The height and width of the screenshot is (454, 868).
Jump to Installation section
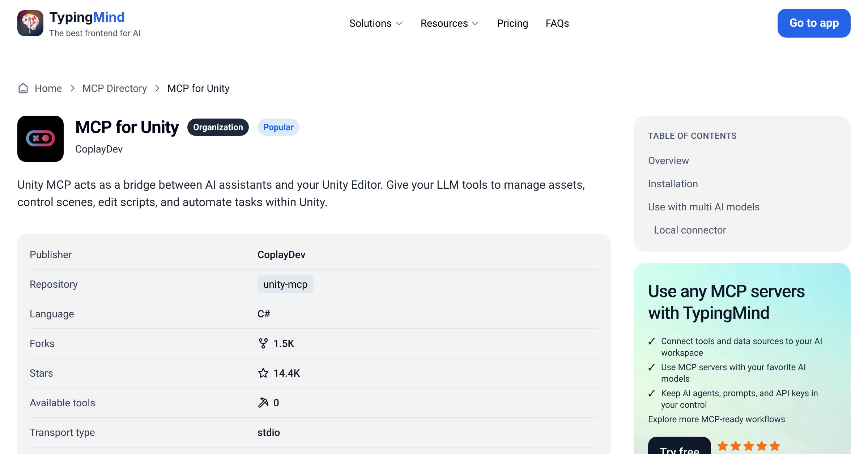[673, 184]
